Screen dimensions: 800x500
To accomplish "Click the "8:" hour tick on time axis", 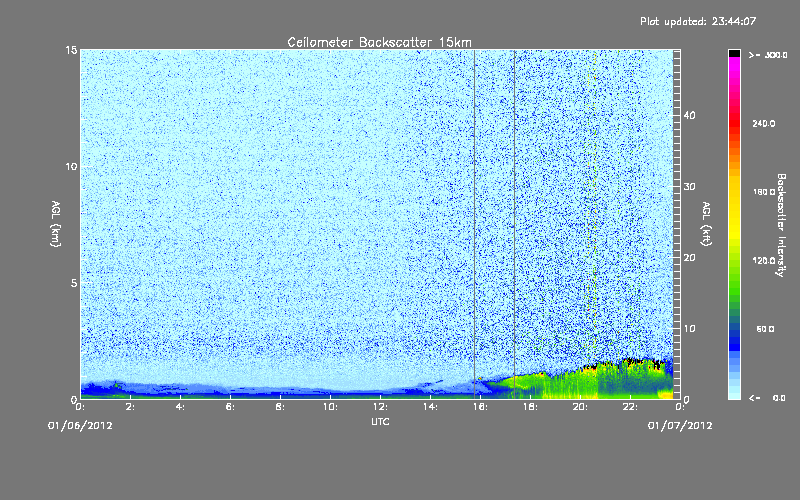I will (280, 407).
